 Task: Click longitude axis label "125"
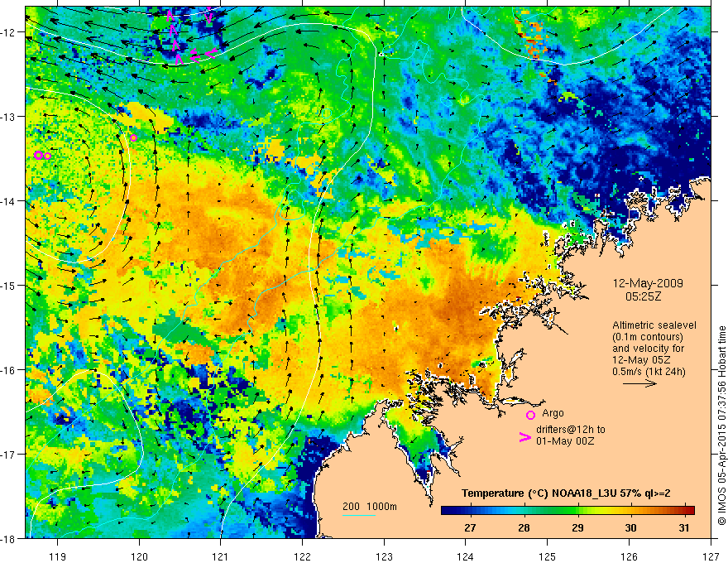click(x=548, y=557)
